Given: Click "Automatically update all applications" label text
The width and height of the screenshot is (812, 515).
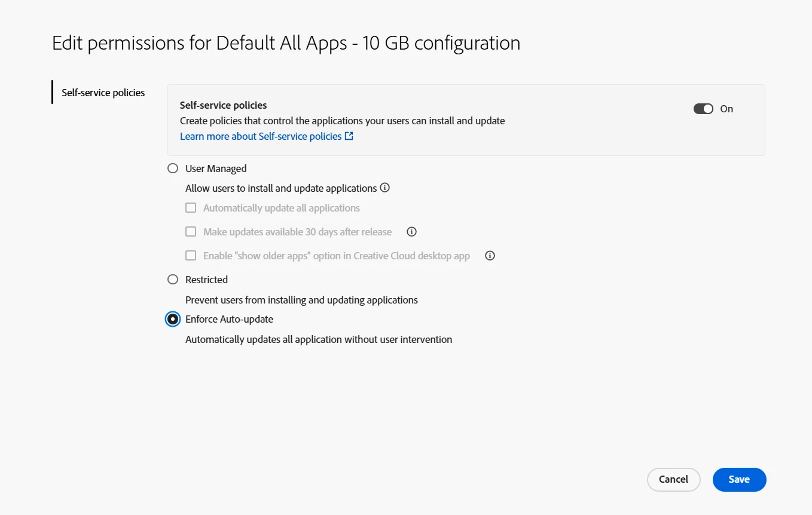Looking at the screenshot, I should [282, 208].
